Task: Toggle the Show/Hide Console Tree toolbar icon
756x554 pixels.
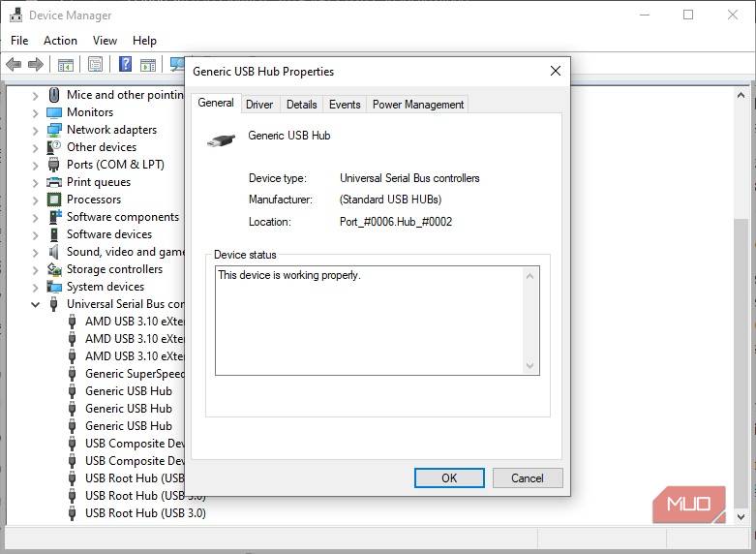Action: coord(66,64)
